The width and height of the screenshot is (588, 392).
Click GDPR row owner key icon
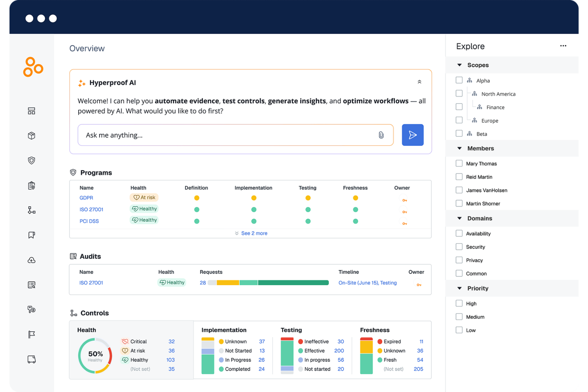tap(404, 200)
